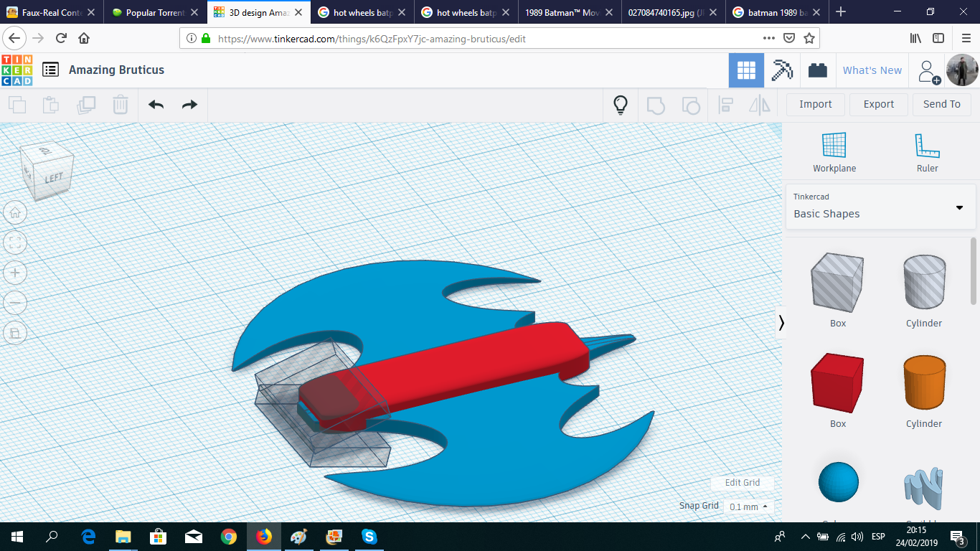
Task: Rename the design title Amazing Bruticus
Action: (116, 70)
